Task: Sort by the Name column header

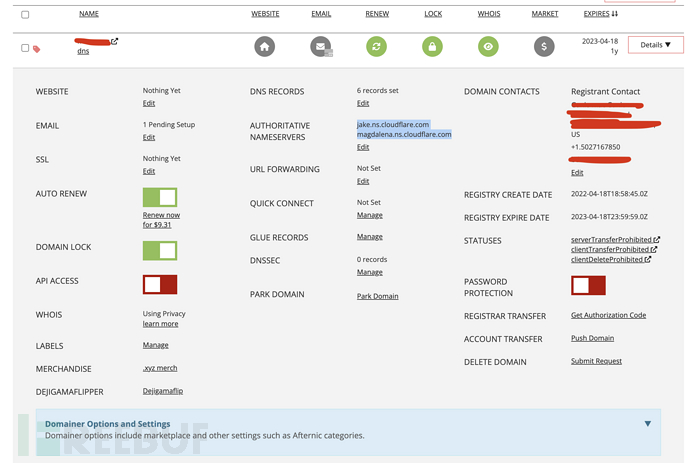Action: click(x=89, y=14)
